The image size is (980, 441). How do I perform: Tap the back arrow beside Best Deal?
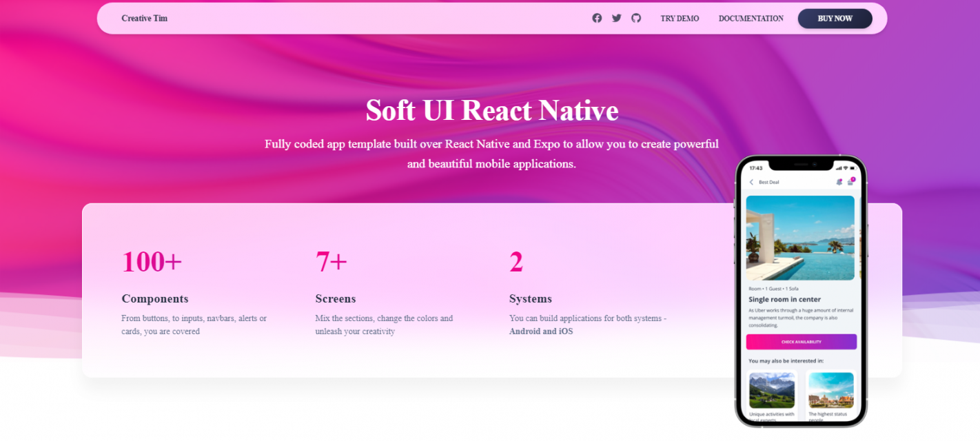pyautogui.click(x=751, y=182)
